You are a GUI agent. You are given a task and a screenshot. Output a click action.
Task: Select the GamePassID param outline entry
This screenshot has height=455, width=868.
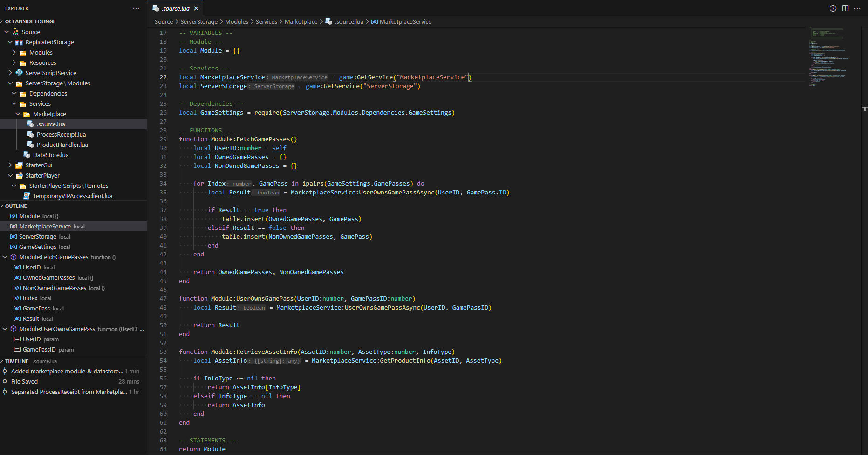(x=73, y=349)
